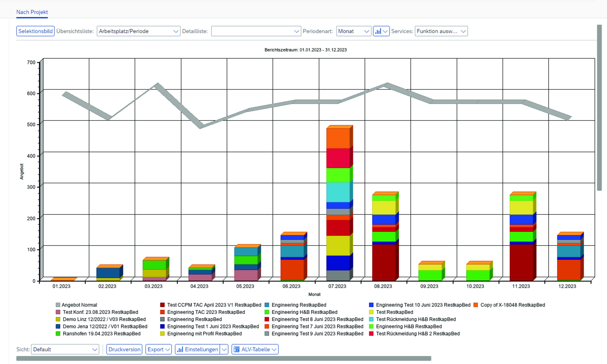This screenshot has width=607, height=364.
Task: Open the Übersichtsliste Arbeitsplatz/Periode dropdown
Action: (138, 31)
